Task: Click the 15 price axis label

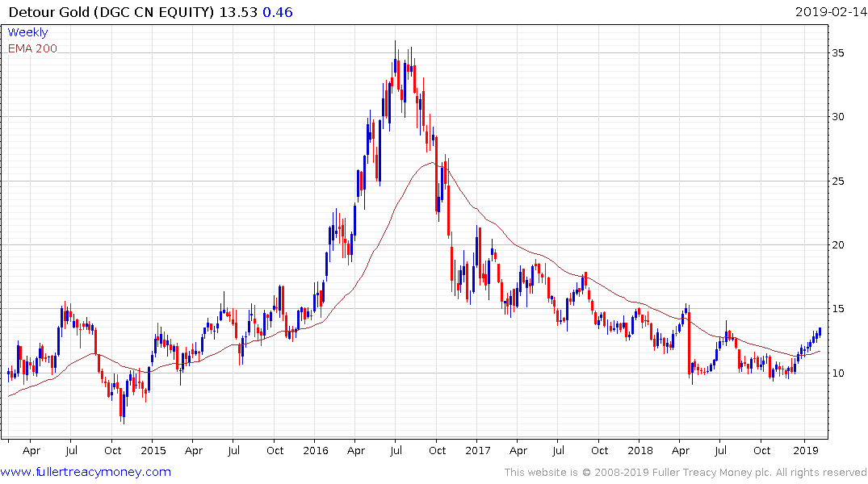Action: click(837, 309)
